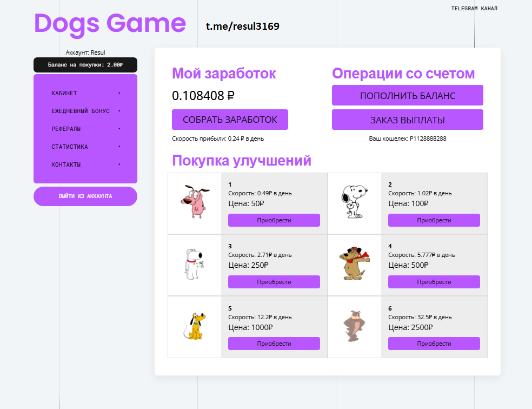Click the Pluto yellow dog image in card 5
Screen dimensions: 532x409
click(x=195, y=326)
